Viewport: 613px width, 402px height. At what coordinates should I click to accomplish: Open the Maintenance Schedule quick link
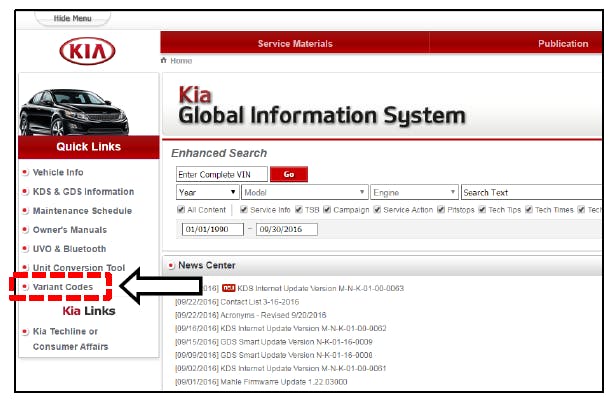[82, 211]
